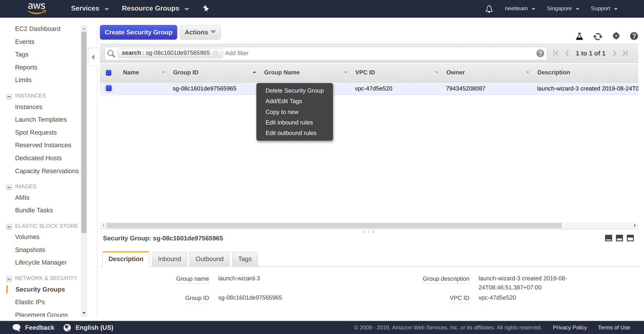
Task: Open the Privacy Policy link
Action: point(570,328)
